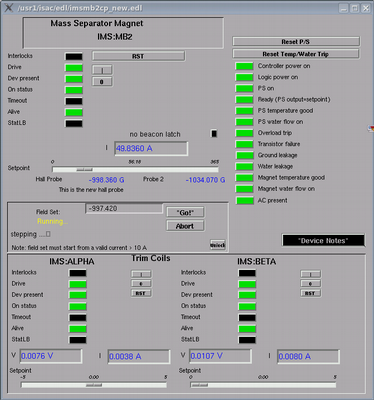374x400 pixels.
Task: Click the IMS:BETA RST button
Action: (x=310, y=293)
